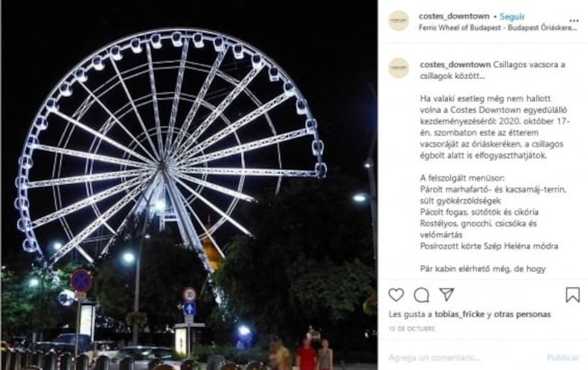Viewport: 588px width, 370px height.
Task: Click the Les gusta a likes line
Action: pos(469,314)
